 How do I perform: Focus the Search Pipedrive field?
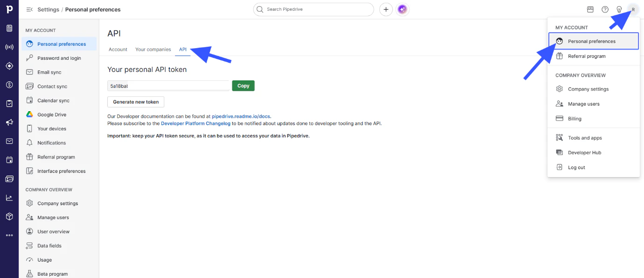pyautogui.click(x=314, y=9)
